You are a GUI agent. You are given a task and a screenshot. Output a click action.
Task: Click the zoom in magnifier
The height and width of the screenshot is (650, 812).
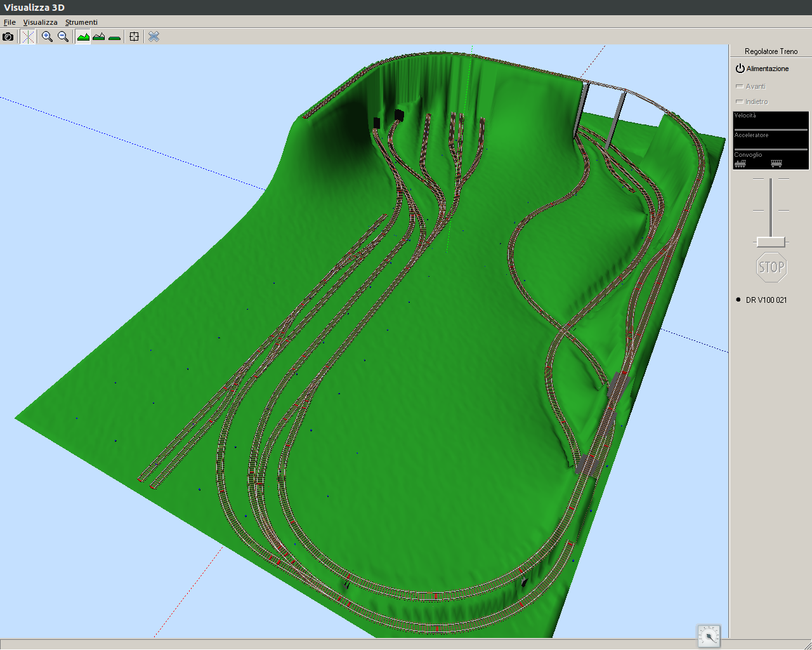[47, 37]
